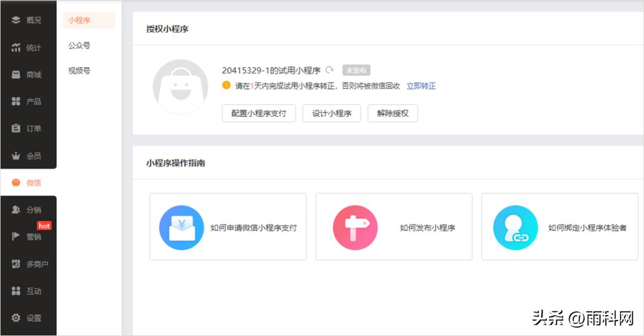644x336 pixels.
Task: Click the 互动 label in sidebar
Action: [33, 291]
